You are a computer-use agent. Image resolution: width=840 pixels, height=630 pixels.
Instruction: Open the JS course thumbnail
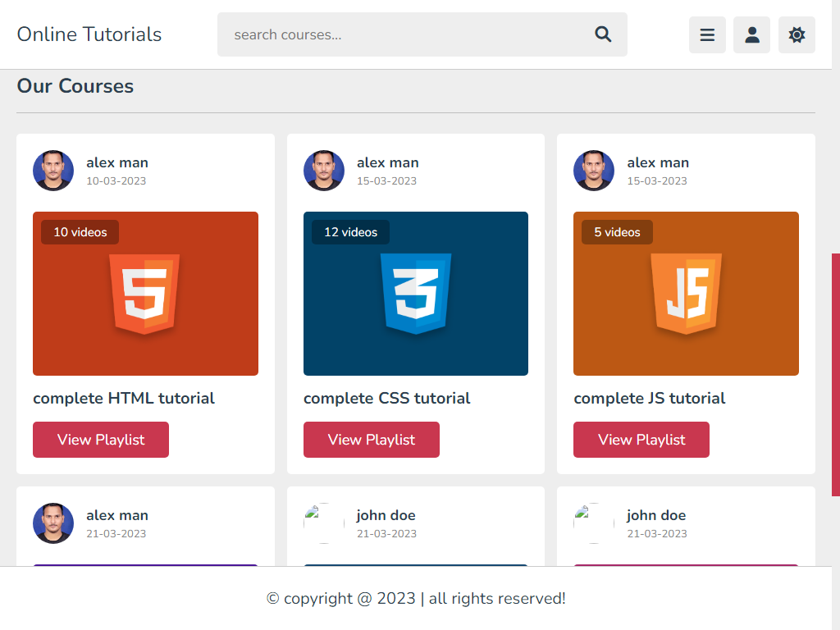click(687, 294)
